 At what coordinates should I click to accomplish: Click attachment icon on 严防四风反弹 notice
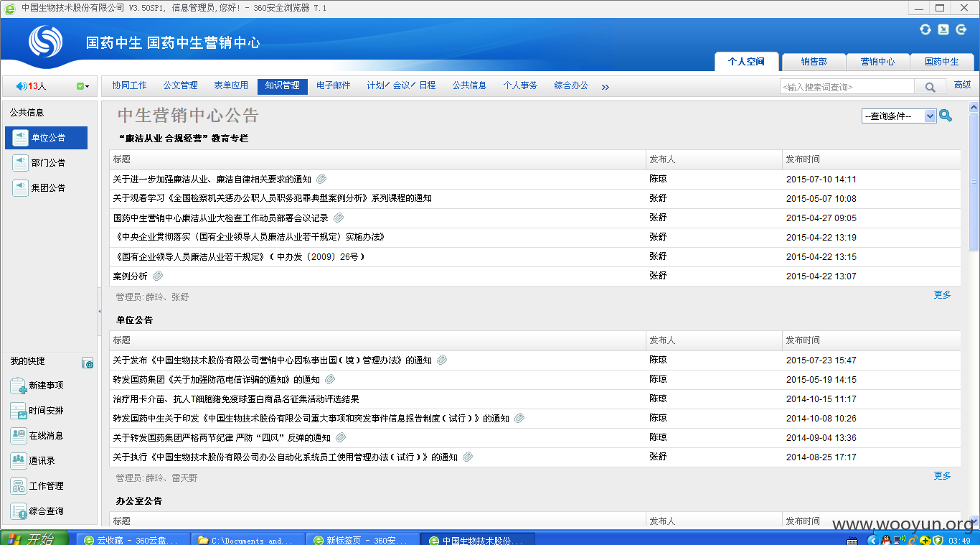tap(341, 437)
